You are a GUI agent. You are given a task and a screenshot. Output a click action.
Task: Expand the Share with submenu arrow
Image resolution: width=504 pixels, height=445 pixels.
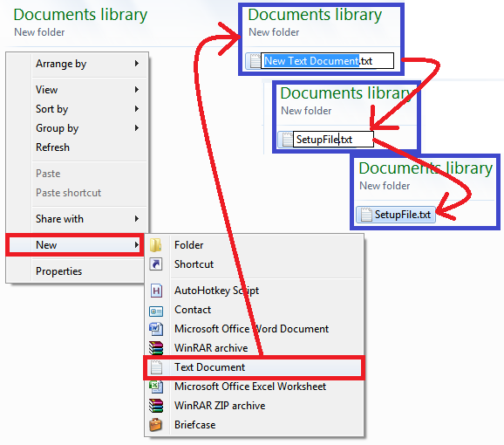point(137,219)
